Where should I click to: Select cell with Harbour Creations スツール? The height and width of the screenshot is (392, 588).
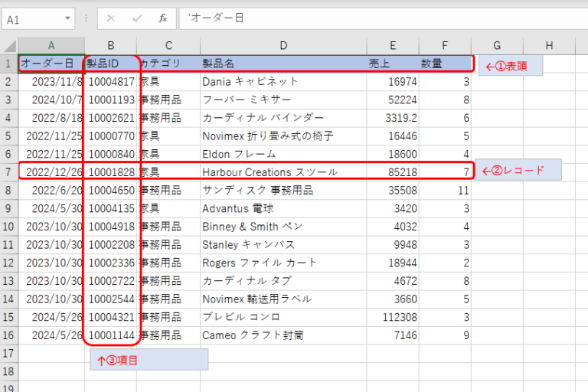283,172
